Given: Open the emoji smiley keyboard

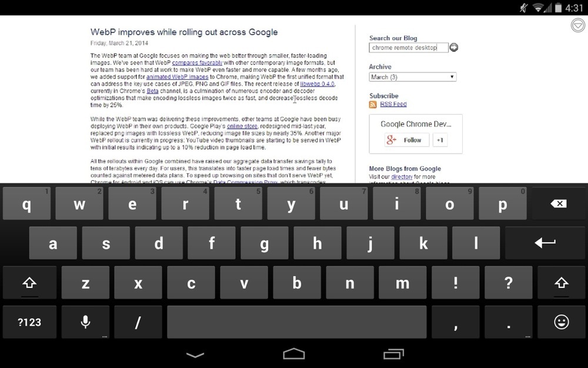Looking at the screenshot, I should (561, 321).
